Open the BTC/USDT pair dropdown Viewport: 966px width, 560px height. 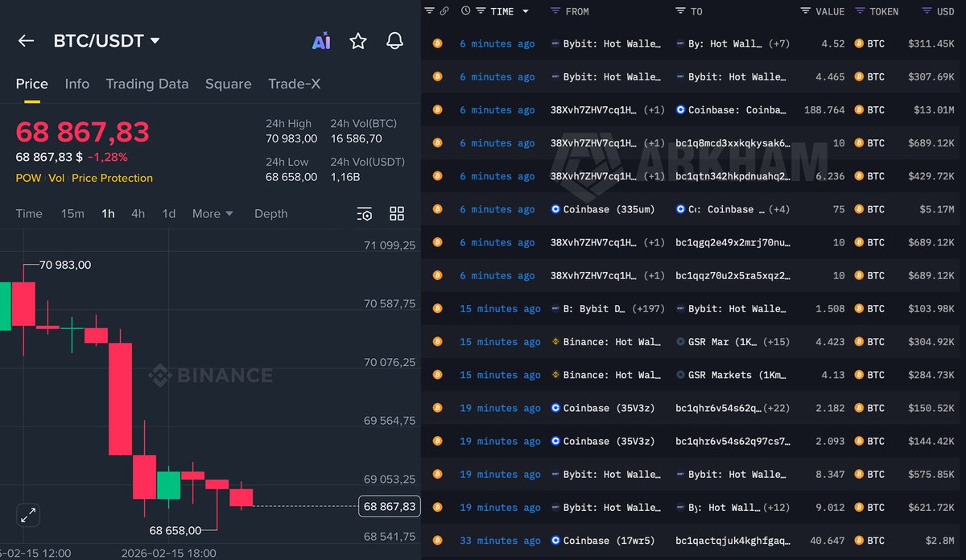pyautogui.click(x=107, y=41)
